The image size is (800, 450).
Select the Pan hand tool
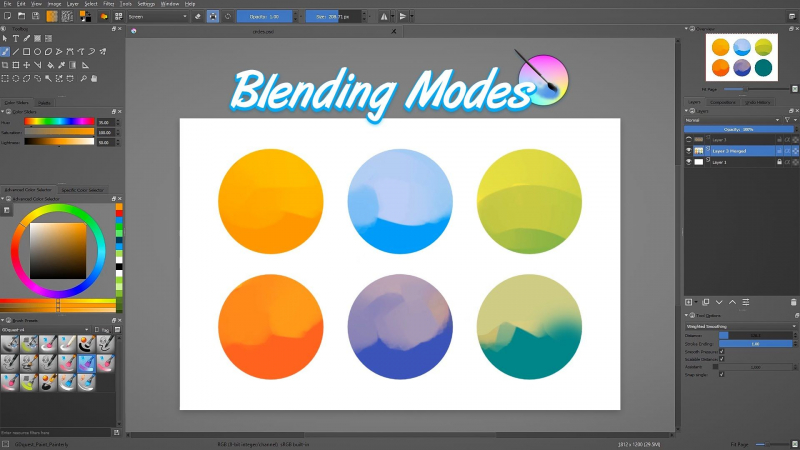(x=94, y=79)
